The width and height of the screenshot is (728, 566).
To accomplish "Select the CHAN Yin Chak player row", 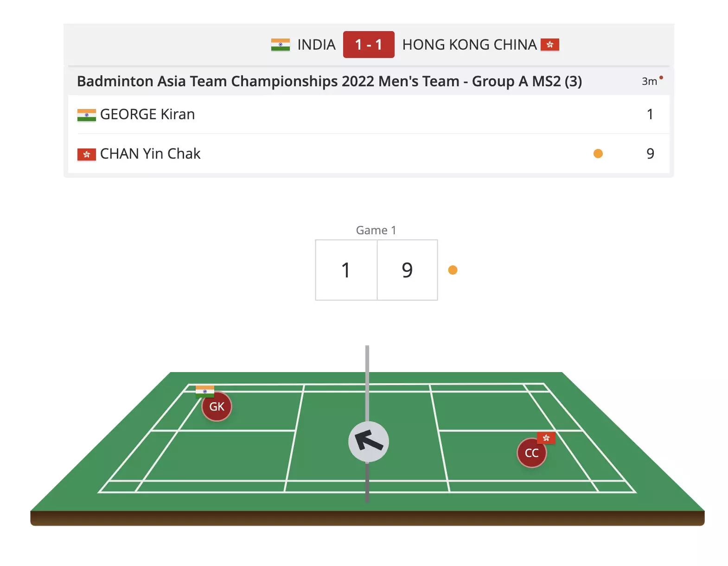I will tap(369, 154).
